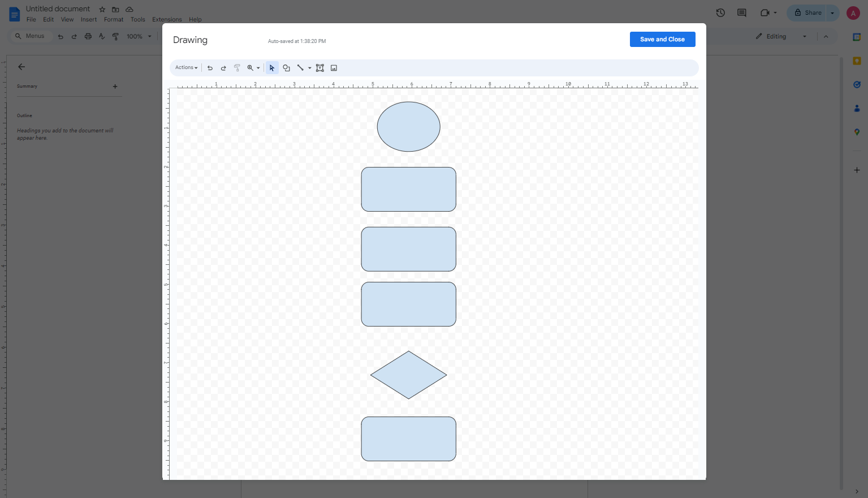Click the Insert image icon
Viewport: 868px width, 498px height.
click(x=333, y=67)
